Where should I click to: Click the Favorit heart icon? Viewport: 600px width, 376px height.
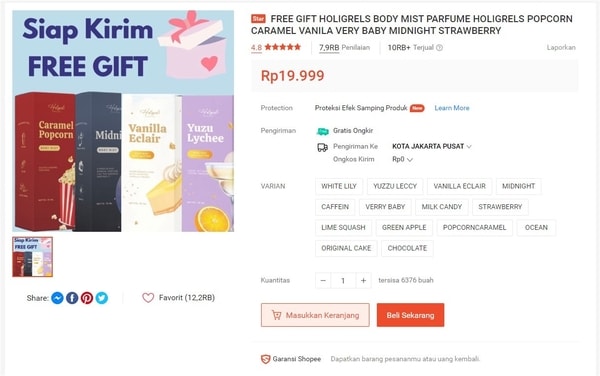148,298
